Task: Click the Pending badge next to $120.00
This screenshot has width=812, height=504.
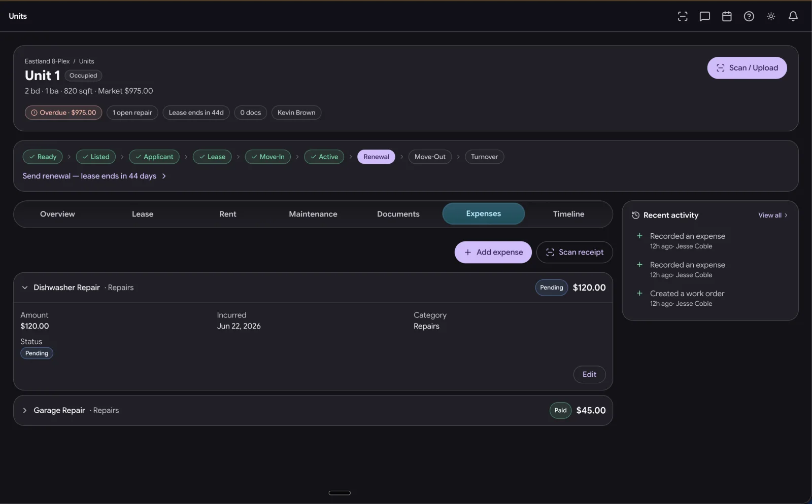Action: click(552, 287)
